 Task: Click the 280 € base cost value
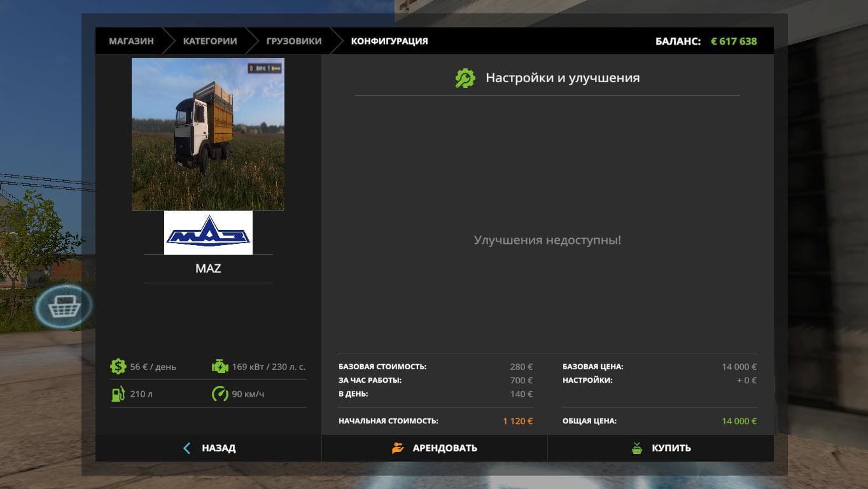521,367
